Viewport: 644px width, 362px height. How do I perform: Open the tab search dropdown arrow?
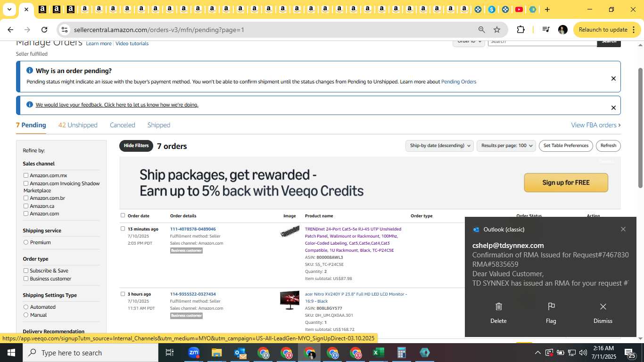(x=9, y=9)
